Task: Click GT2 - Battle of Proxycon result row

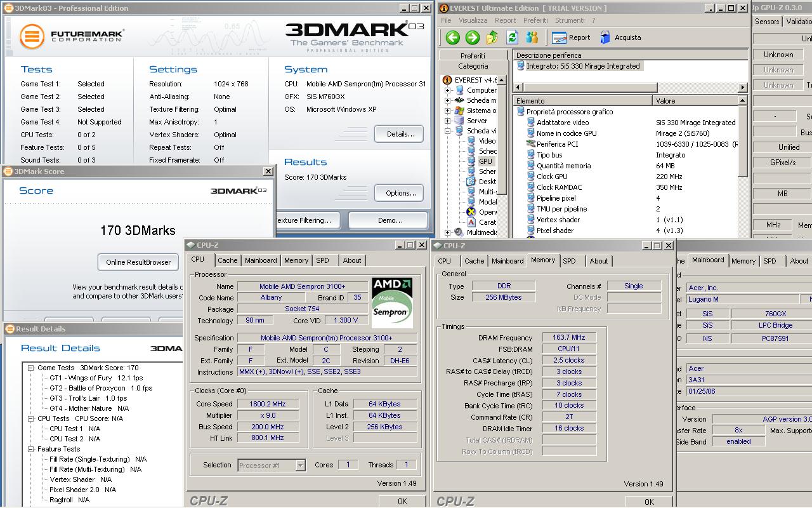Action: point(101,388)
